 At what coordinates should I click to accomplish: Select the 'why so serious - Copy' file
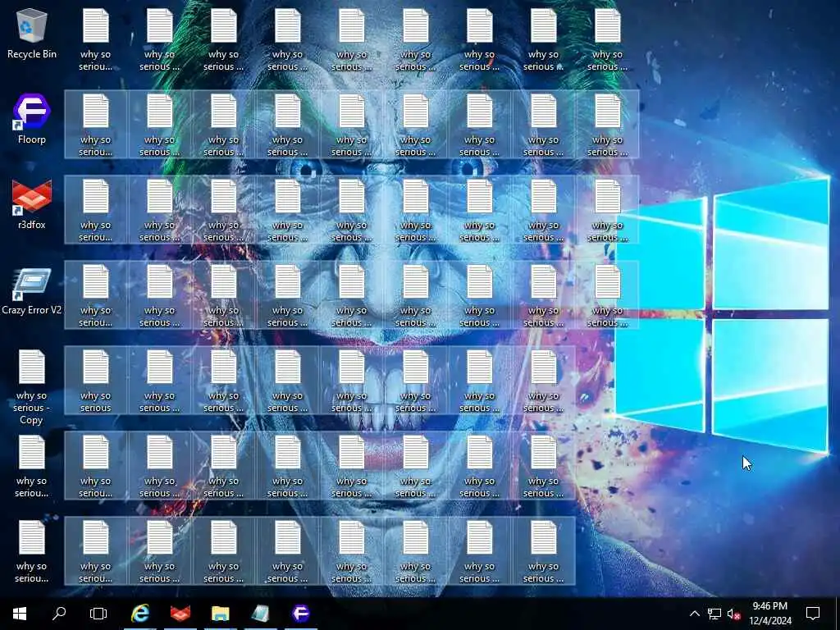click(32, 387)
